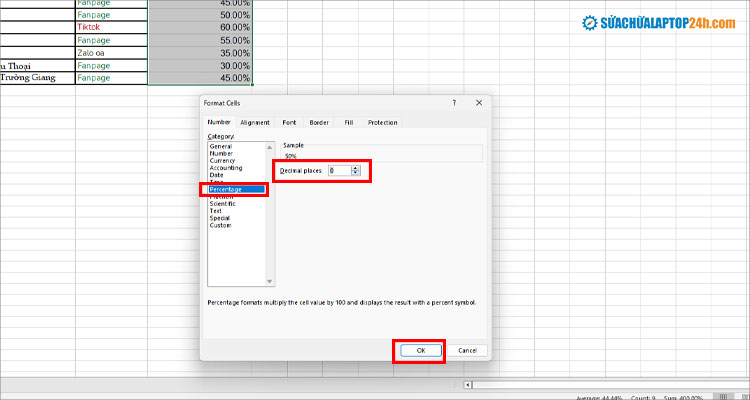Viewport: 750px width, 400px height.
Task: Decrease decimal places with the down spinner
Action: 355,173
